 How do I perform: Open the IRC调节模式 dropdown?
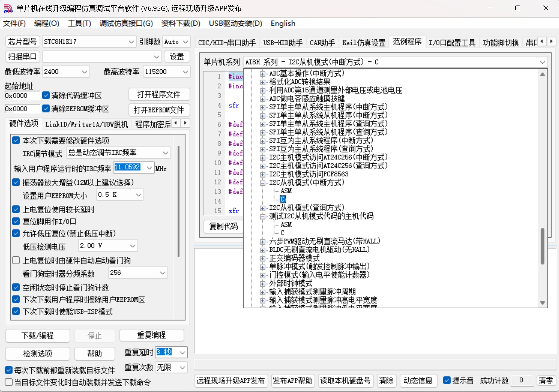pyautogui.click(x=118, y=153)
